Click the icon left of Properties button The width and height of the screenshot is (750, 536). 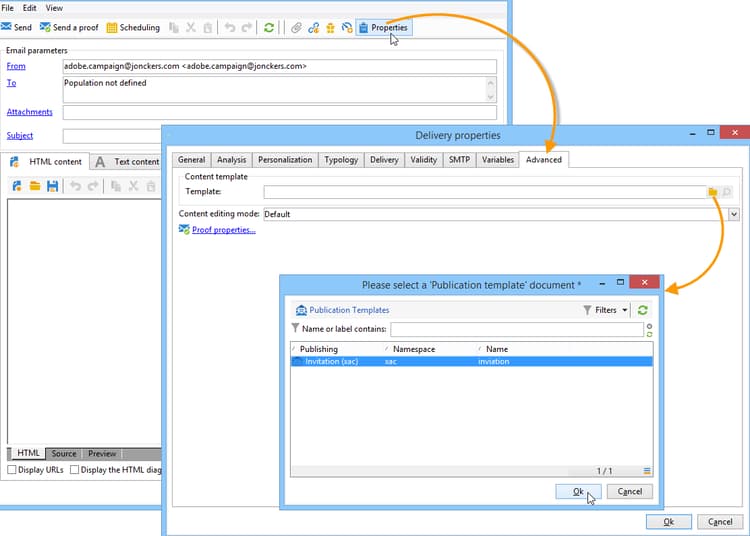347,28
